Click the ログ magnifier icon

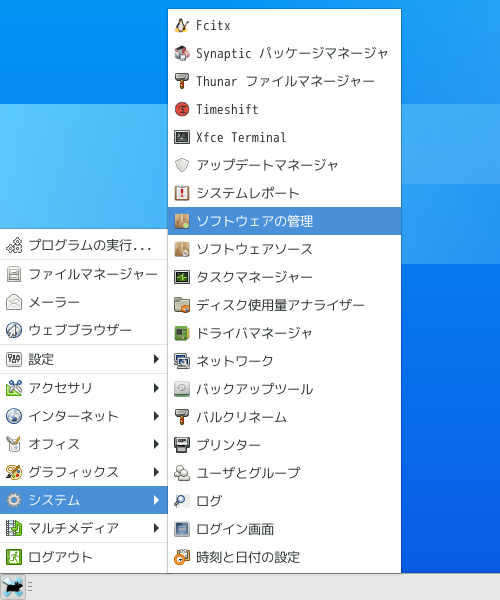(x=182, y=501)
